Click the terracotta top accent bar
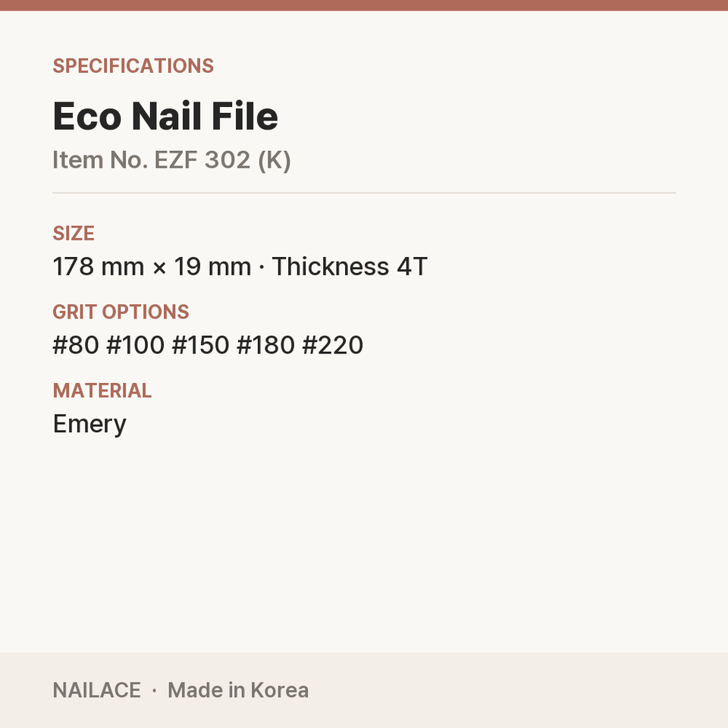The width and height of the screenshot is (728, 728). [x=364, y=5]
